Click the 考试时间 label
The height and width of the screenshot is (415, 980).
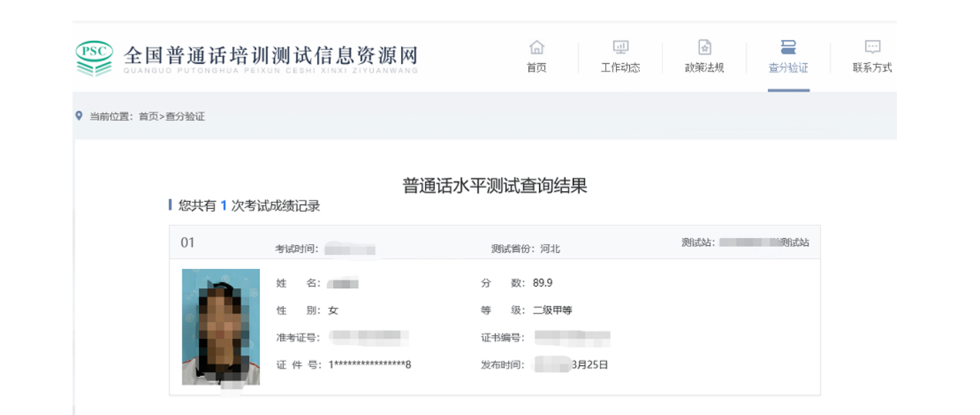coord(296,249)
